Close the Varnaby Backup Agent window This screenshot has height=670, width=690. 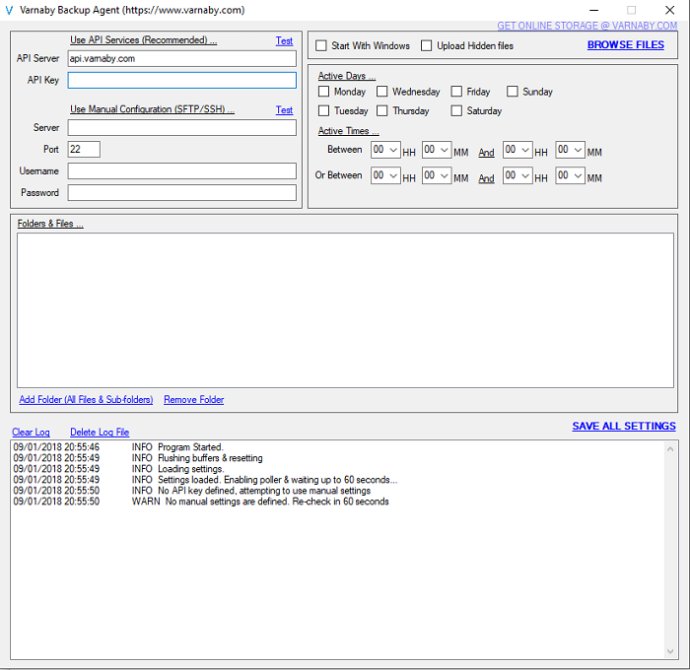(x=670, y=10)
